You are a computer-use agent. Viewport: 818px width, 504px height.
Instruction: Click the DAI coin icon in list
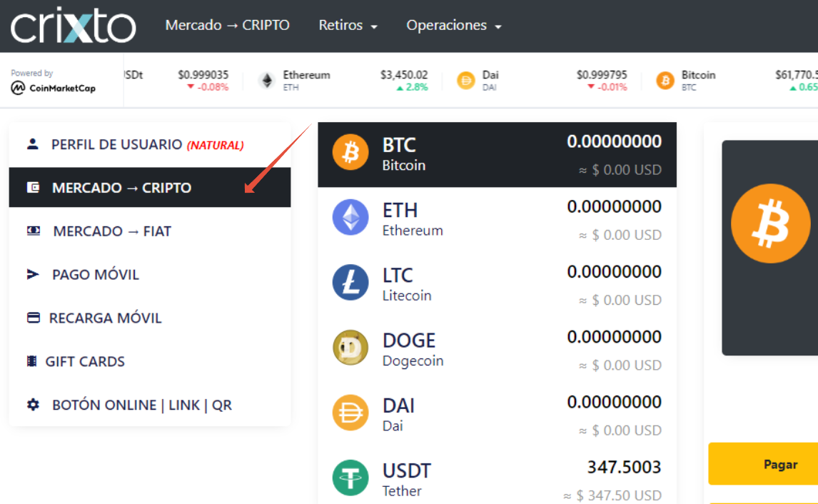(350, 413)
